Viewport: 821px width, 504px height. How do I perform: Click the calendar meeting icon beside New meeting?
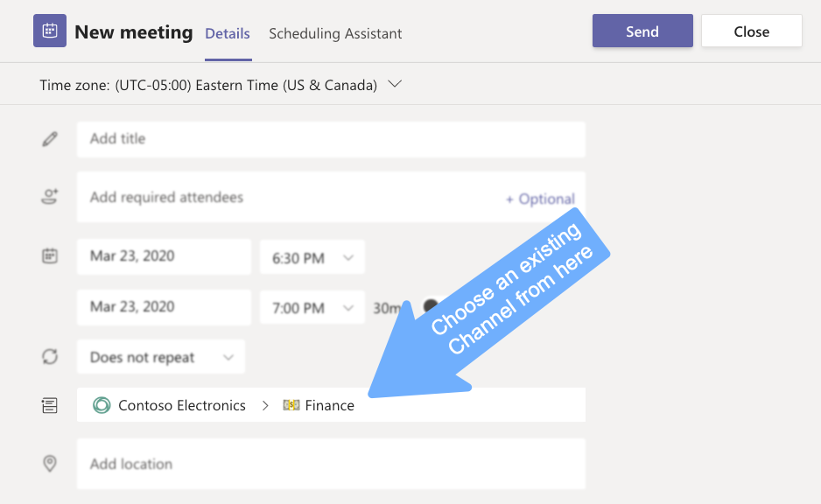coord(50,31)
